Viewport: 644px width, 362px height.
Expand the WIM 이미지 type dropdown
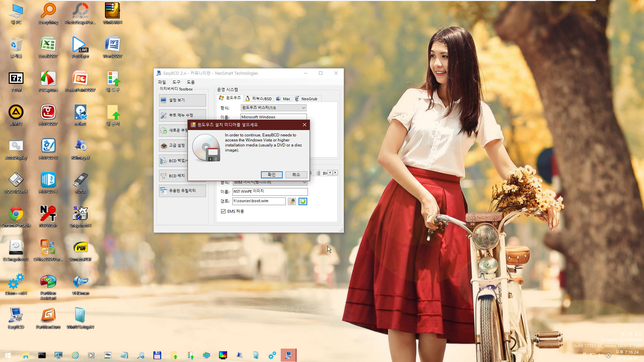tap(270, 182)
